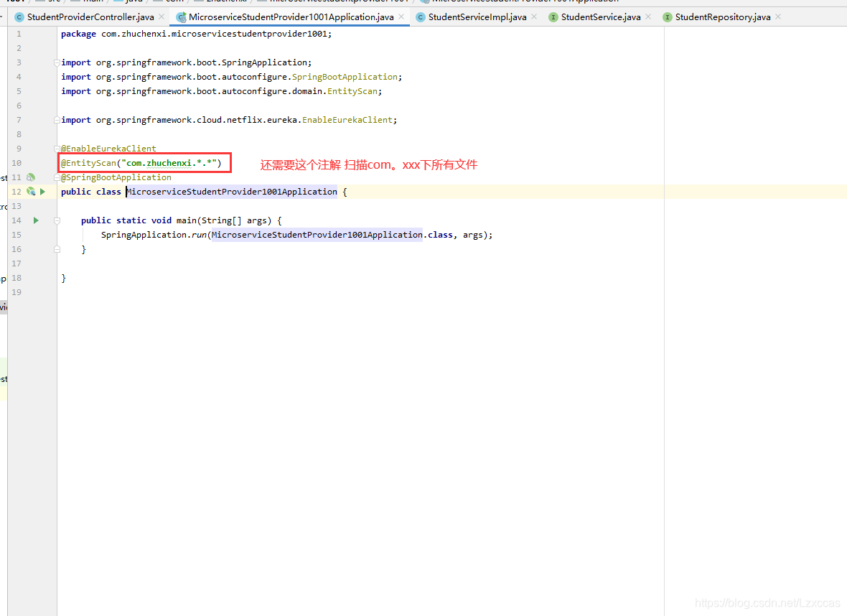Screen dimensions: 847x616
Task: Click interface icon on StudentService.java tab
Action: point(553,17)
